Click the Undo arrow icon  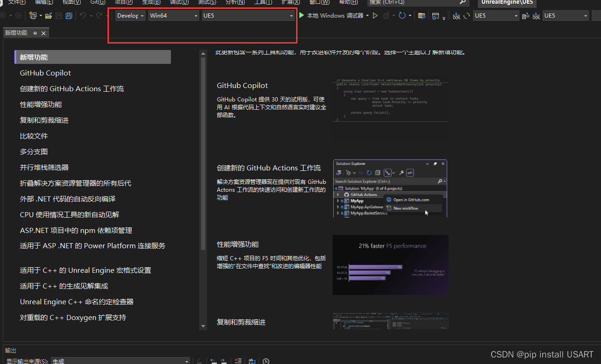[x=82, y=16]
